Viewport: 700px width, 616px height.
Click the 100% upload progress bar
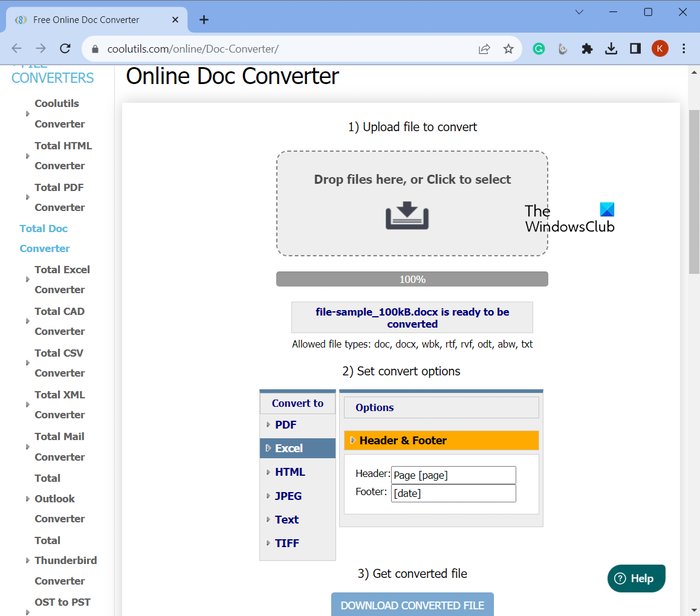click(412, 279)
